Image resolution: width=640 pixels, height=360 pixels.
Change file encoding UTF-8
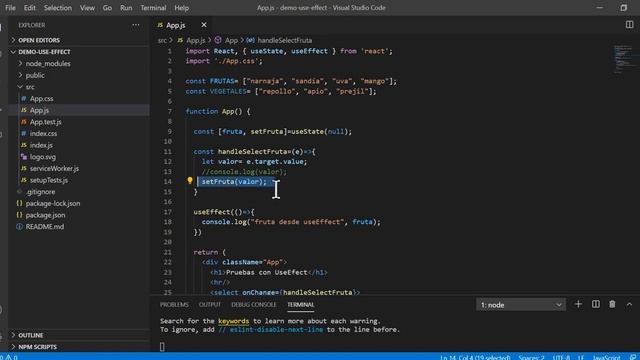pyautogui.click(x=561, y=357)
